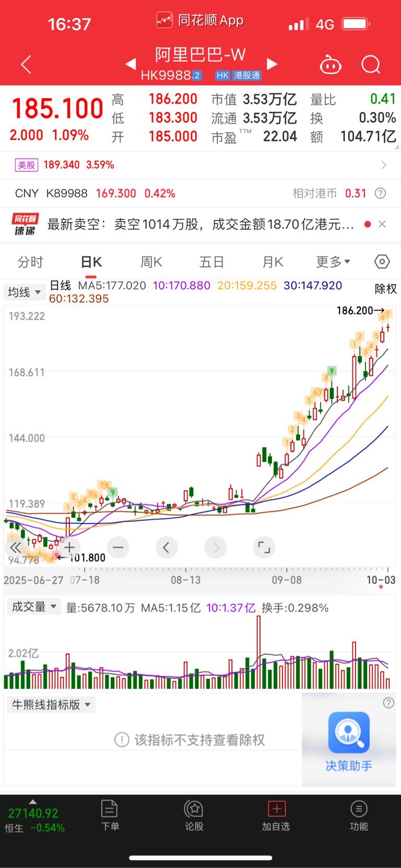Read the 最新卖空 news headline
The width and height of the screenshot is (401, 868).
(x=201, y=224)
